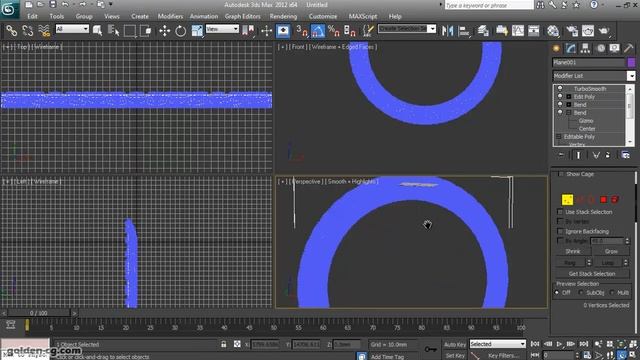The width and height of the screenshot is (640, 360).
Task: Open the MAXScript menu
Action: tap(362, 16)
